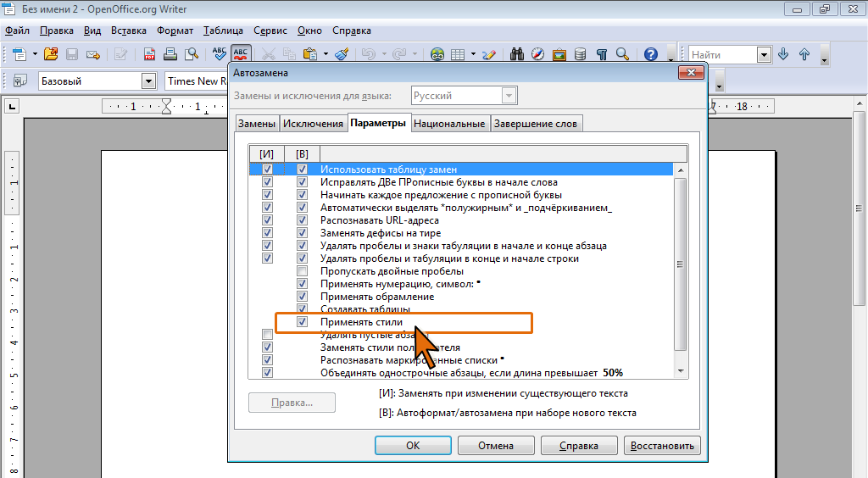Show Data Sources database icon

580,54
